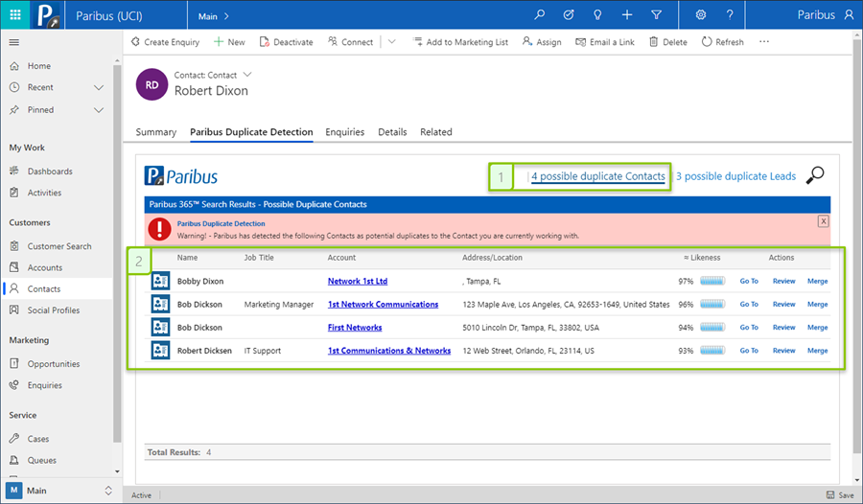This screenshot has height=504, width=863.
Task: Open the help question mark icon
Action: 730,15
